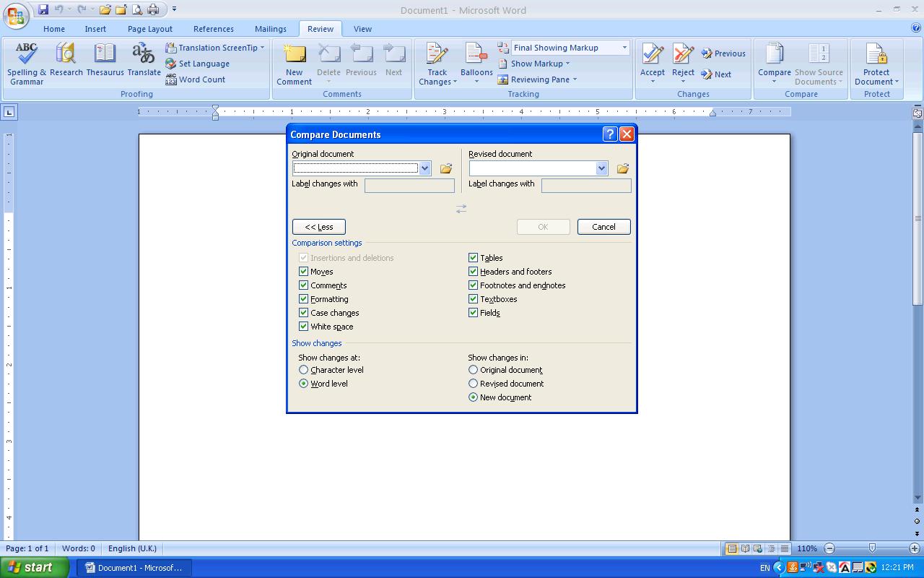
Task: Open Word Count
Action: point(201,79)
